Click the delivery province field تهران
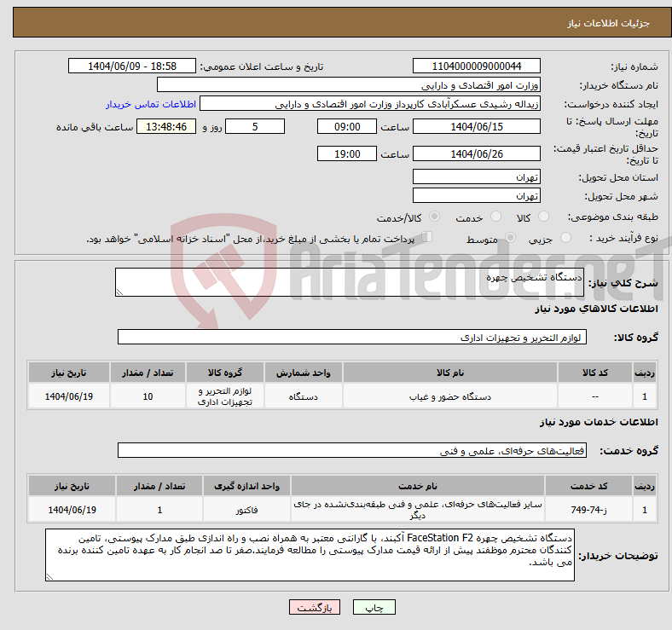The width and height of the screenshot is (672, 630). pyautogui.click(x=476, y=176)
